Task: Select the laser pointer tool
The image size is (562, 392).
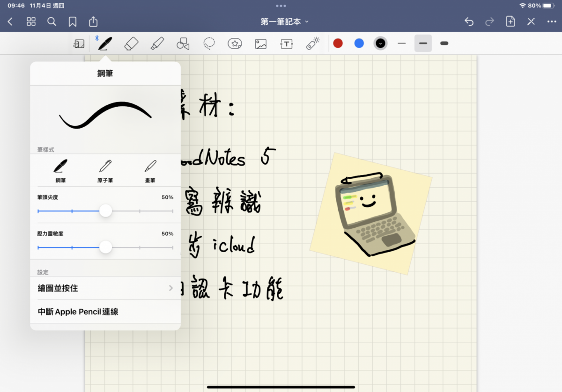Action: (x=313, y=43)
